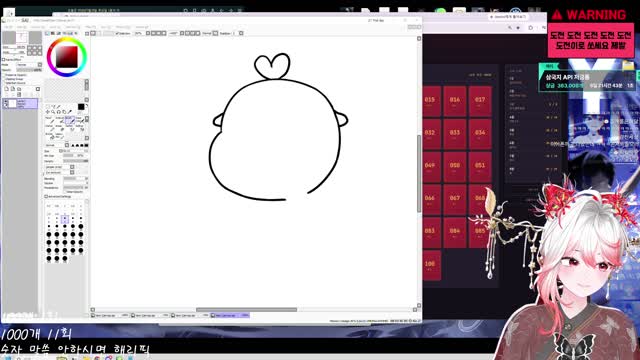
Task: Pick the hand pan tool
Action: [x=64, y=111]
